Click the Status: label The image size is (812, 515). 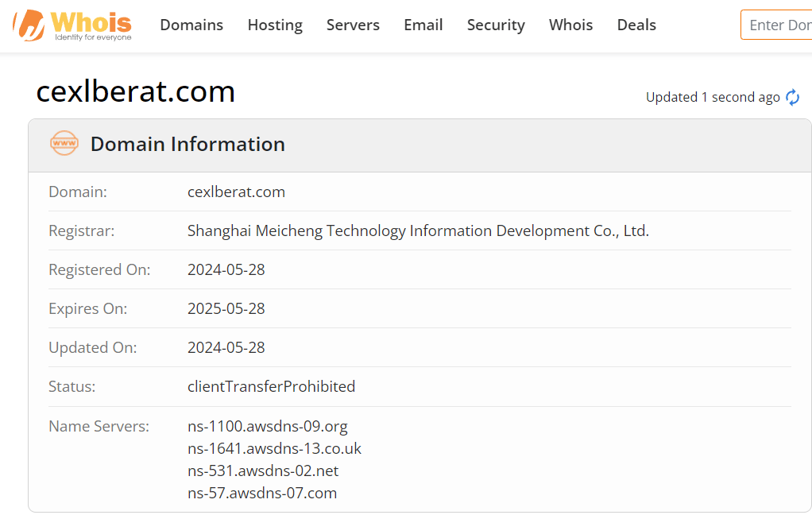[x=72, y=386]
